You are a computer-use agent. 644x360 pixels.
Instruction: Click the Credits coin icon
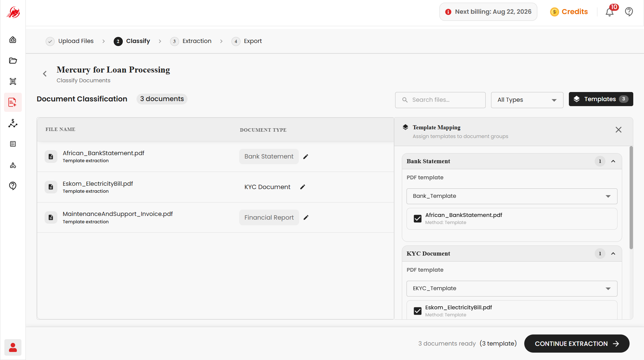[554, 12]
